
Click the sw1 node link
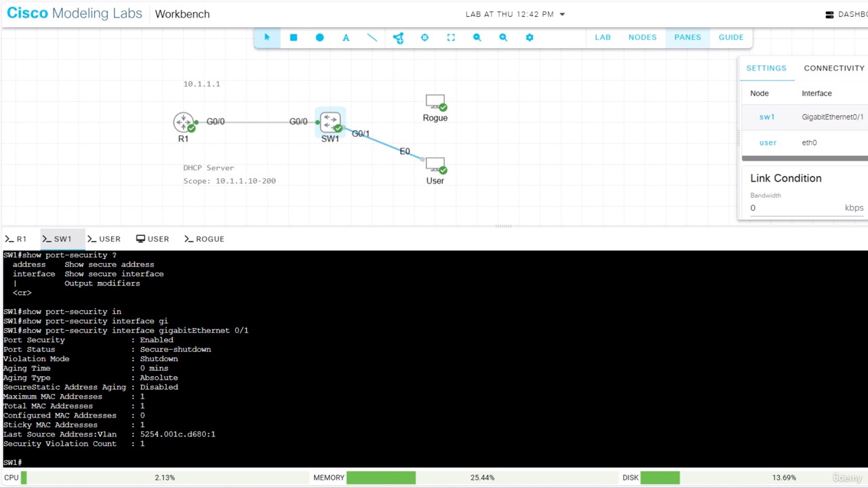767,117
